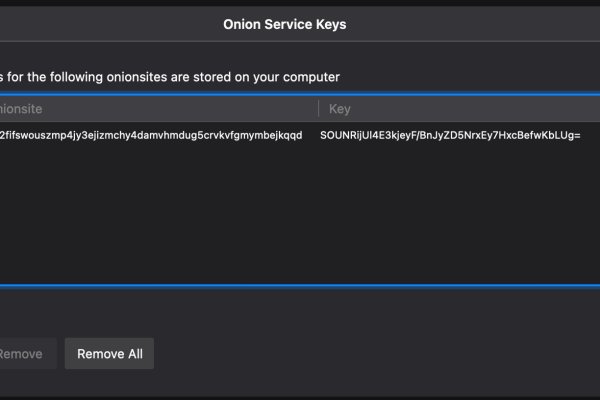Image resolution: width=600 pixels, height=400 pixels.
Task: Click the key value starting with SOUNRijUI4E3
Action: (x=450, y=134)
